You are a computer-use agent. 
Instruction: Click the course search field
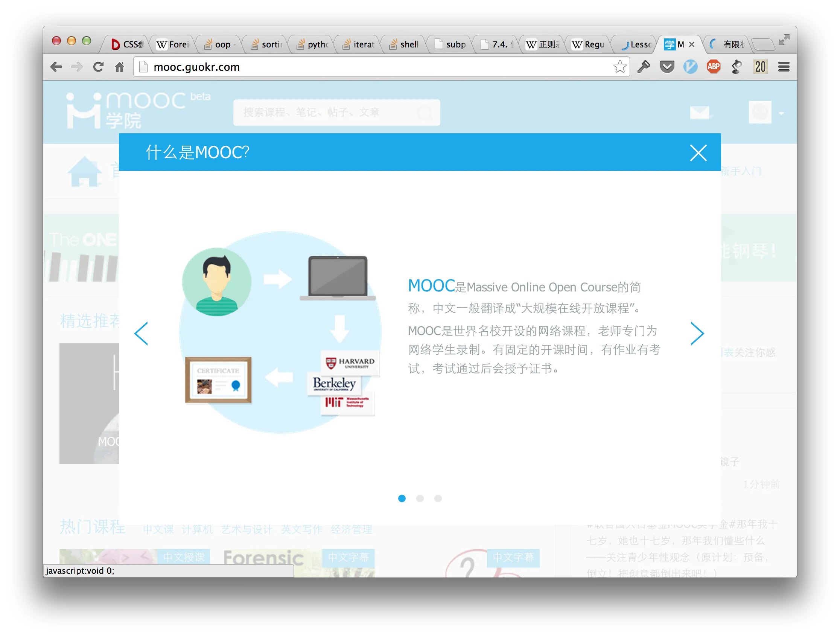pos(337,113)
